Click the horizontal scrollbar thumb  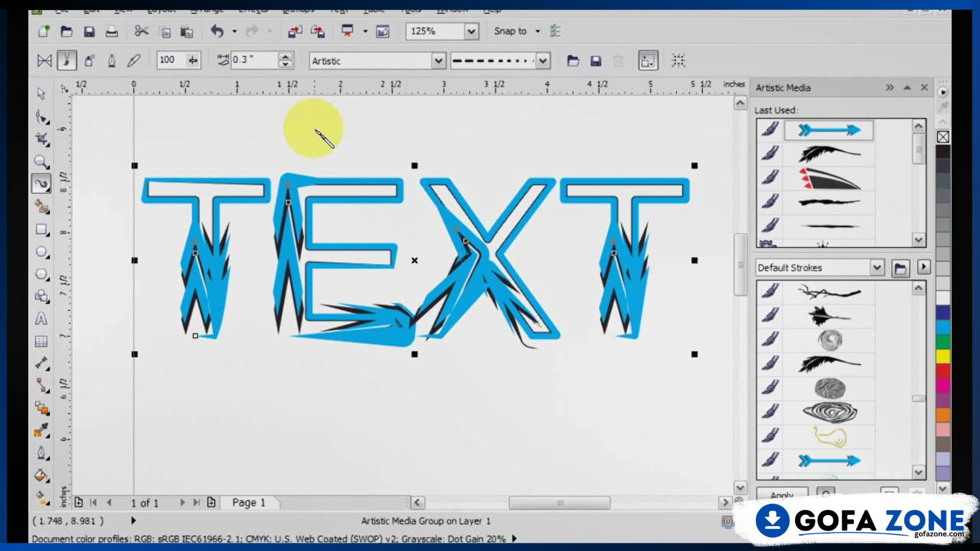click(559, 503)
